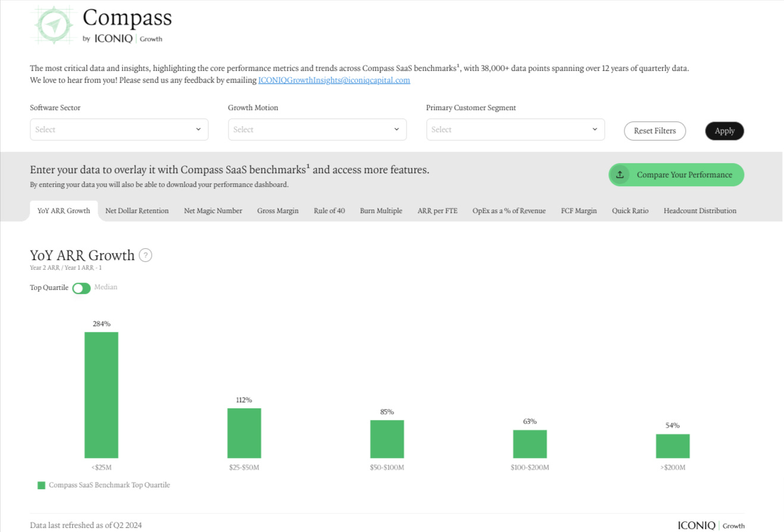784x532 pixels.
Task: Click the <$25M axis label
Action: pos(101,468)
